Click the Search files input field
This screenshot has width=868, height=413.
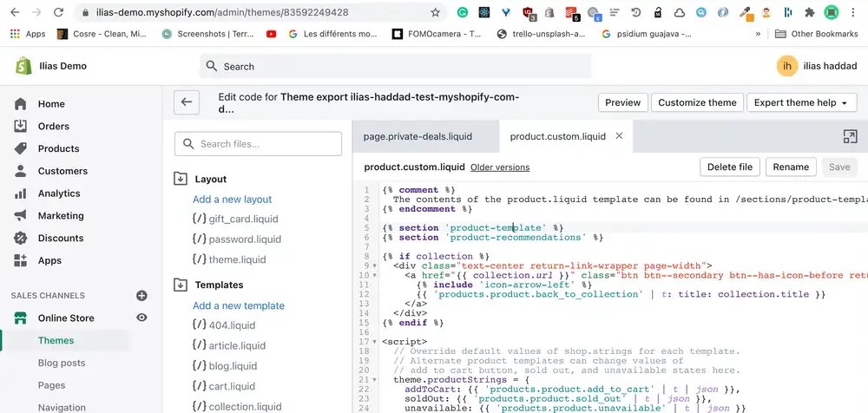click(258, 144)
